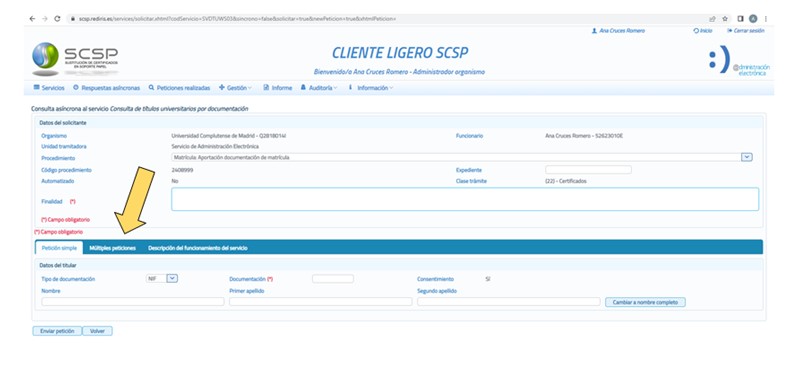Click the browser back arrow
This screenshot has height=369, width=795.
[x=32, y=19]
